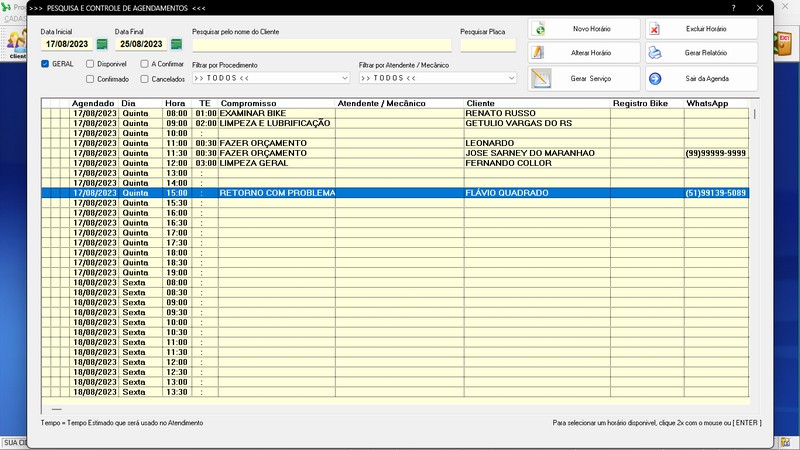Click the table vertical scrollbar thumb
Viewport: 800px width, 450px height.
[755, 114]
